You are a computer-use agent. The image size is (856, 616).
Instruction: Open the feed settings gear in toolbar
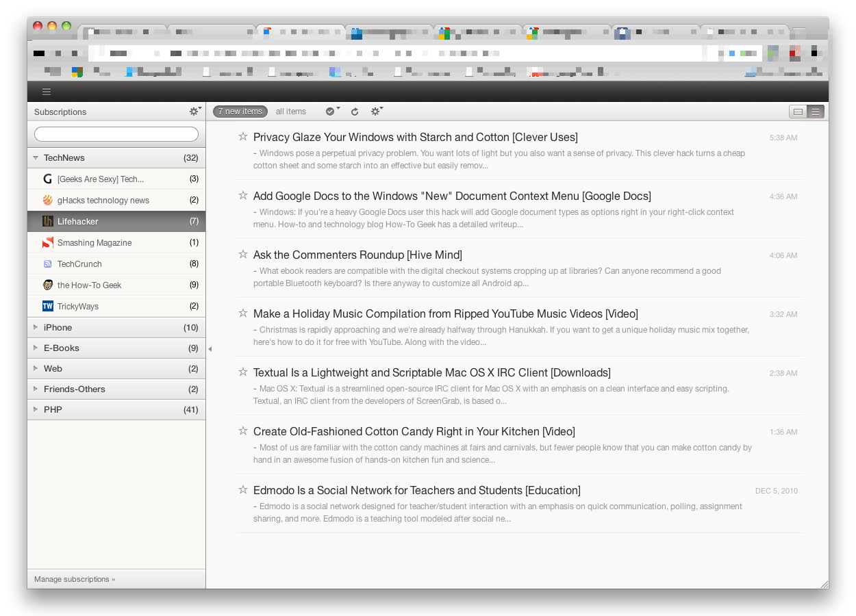click(377, 111)
